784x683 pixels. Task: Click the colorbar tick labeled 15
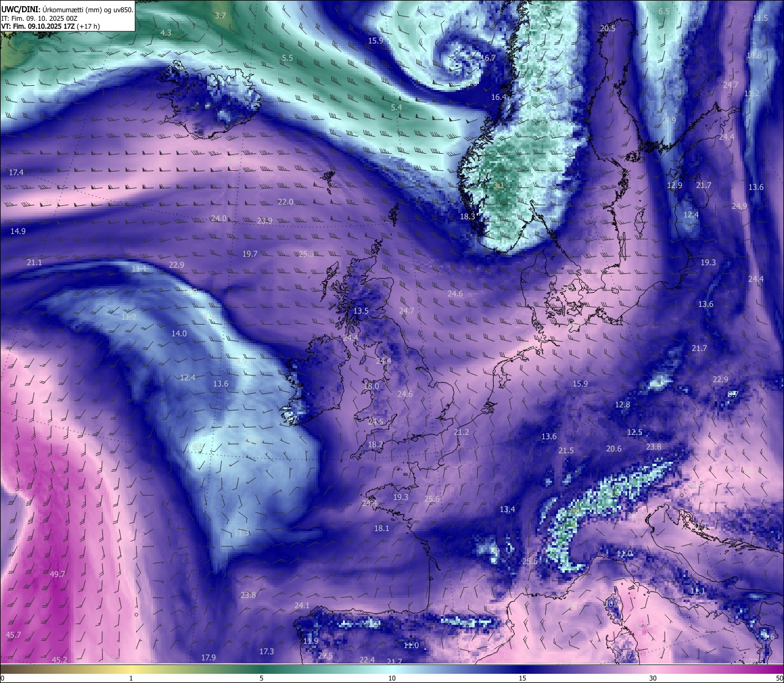(522, 678)
